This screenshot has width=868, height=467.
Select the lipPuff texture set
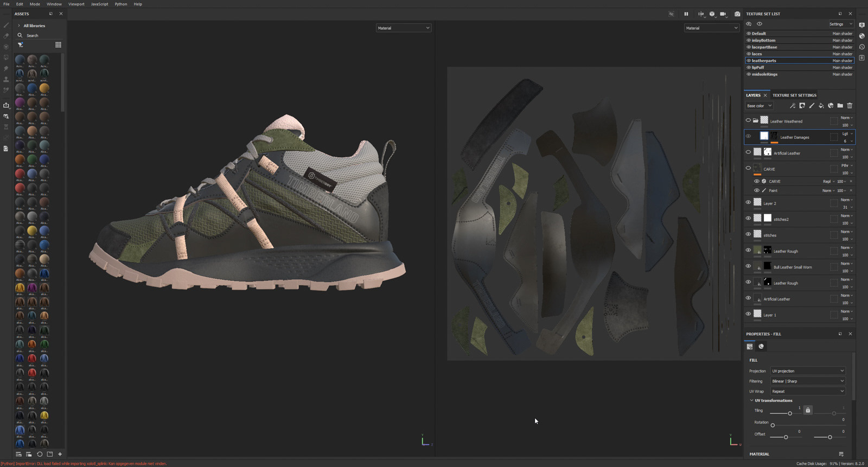pos(800,67)
